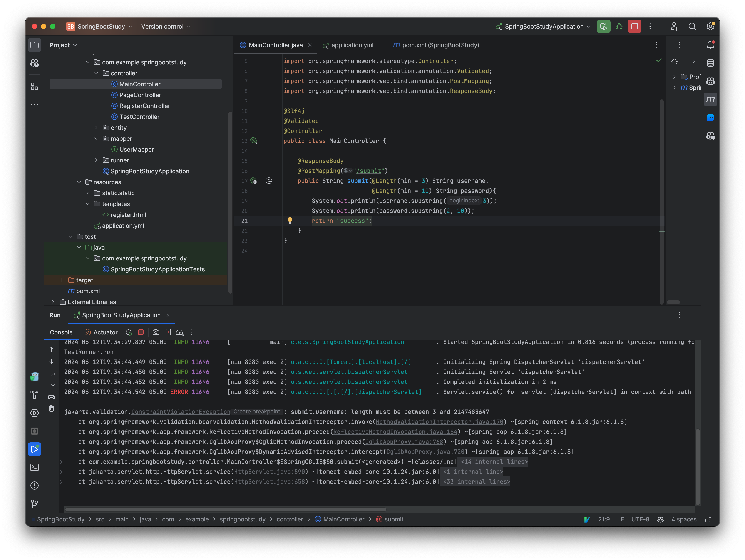Toggle the Run tool window in the sidebar
Viewport: 745px width, 560px height.
click(34, 449)
